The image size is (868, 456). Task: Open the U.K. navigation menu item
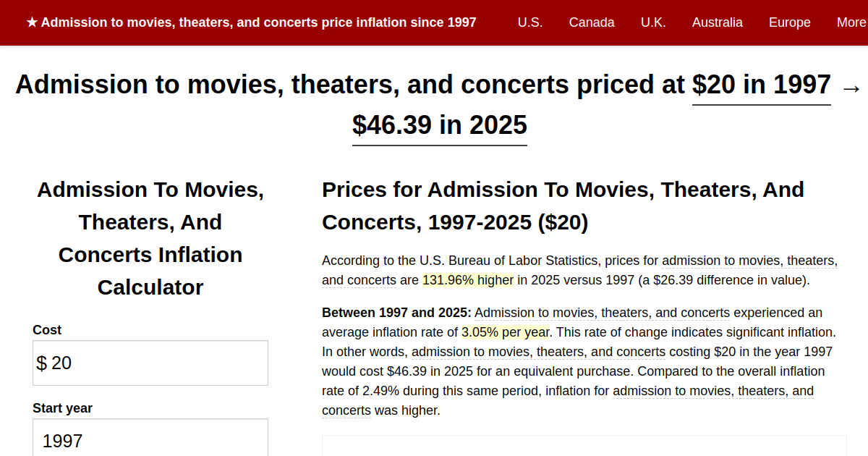pos(653,22)
